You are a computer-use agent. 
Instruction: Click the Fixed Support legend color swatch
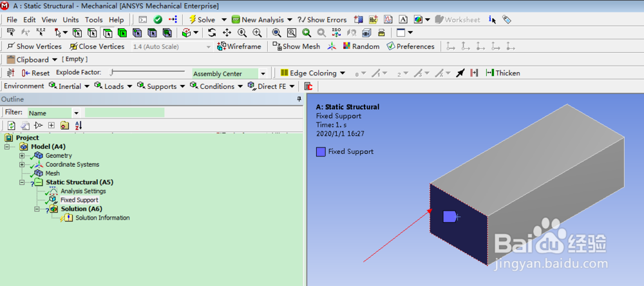tap(321, 151)
